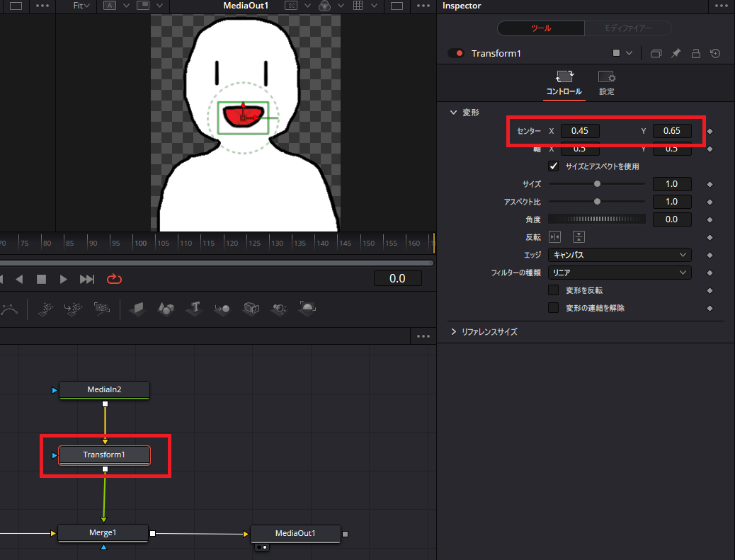Pin the Transform1 controls in Inspector
735x560 pixels.
pos(676,53)
